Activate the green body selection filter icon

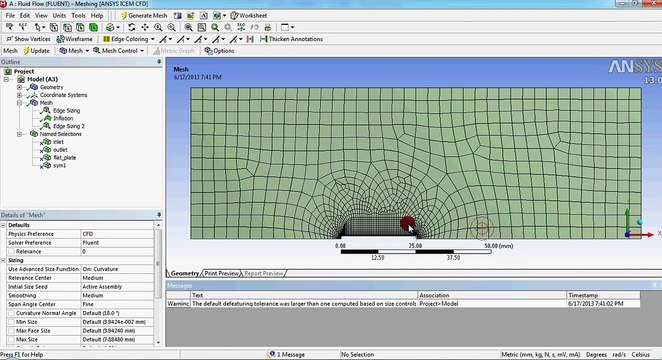tap(93, 27)
